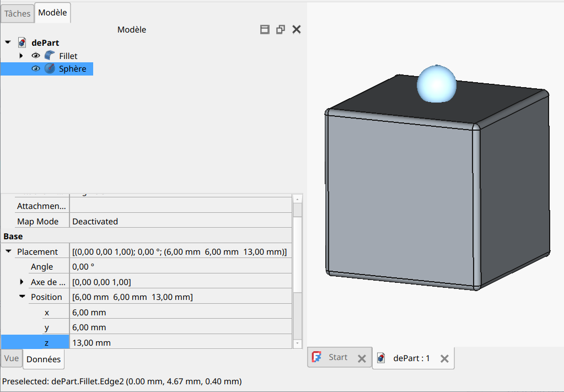Image resolution: width=564 pixels, height=392 pixels.
Task: Close the Start tab
Action: (362, 358)
